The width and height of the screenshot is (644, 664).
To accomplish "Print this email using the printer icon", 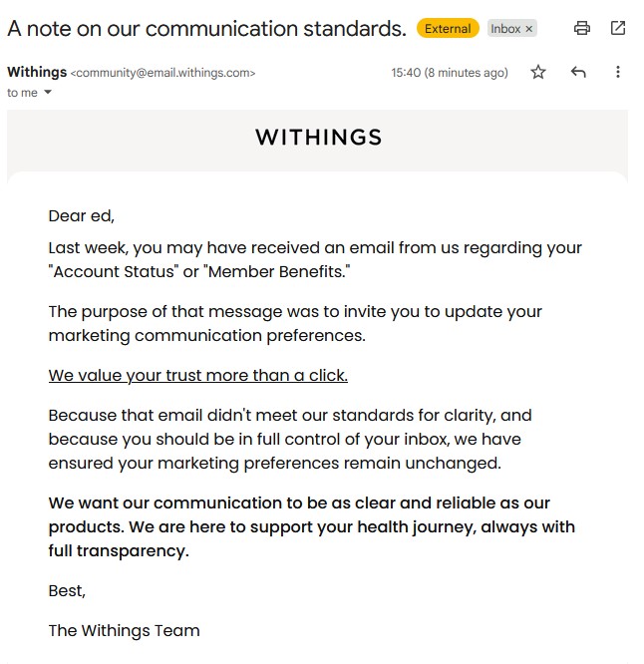I will 582,29.
